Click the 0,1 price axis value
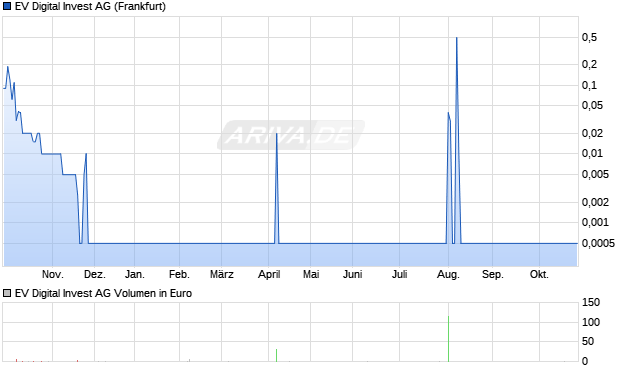The width and height of the screenshot is (620, 371). point(589,85)
